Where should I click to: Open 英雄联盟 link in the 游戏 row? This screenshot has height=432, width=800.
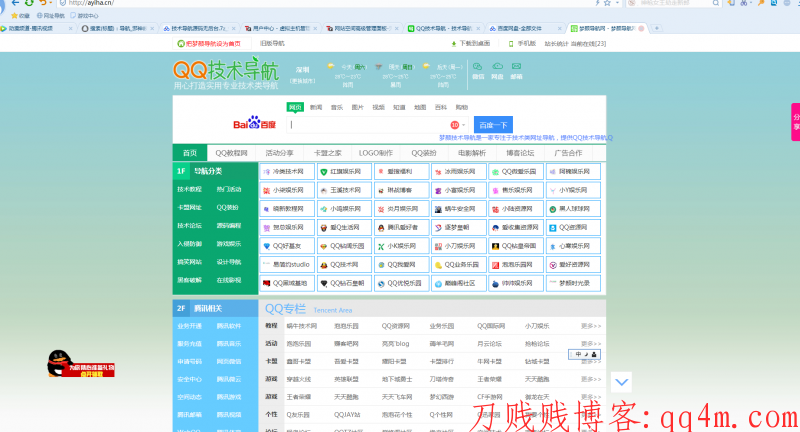click(346, 379)
